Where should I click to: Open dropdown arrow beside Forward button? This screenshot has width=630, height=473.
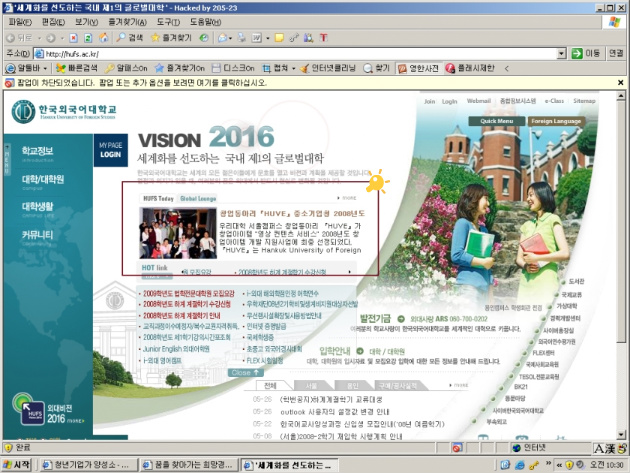[x=62, y=38]
